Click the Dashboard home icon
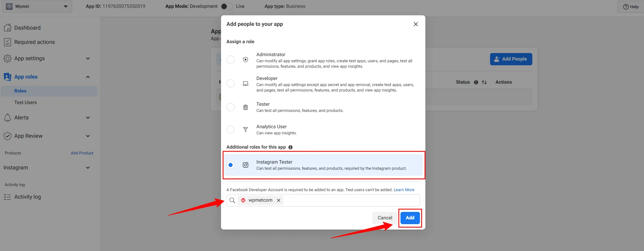Viewport: 644px width, 251px height. coord(7,28)
